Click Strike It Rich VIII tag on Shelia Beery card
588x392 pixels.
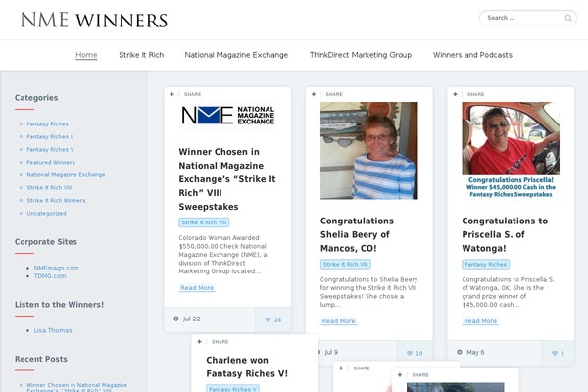click(x=346, y=264)
